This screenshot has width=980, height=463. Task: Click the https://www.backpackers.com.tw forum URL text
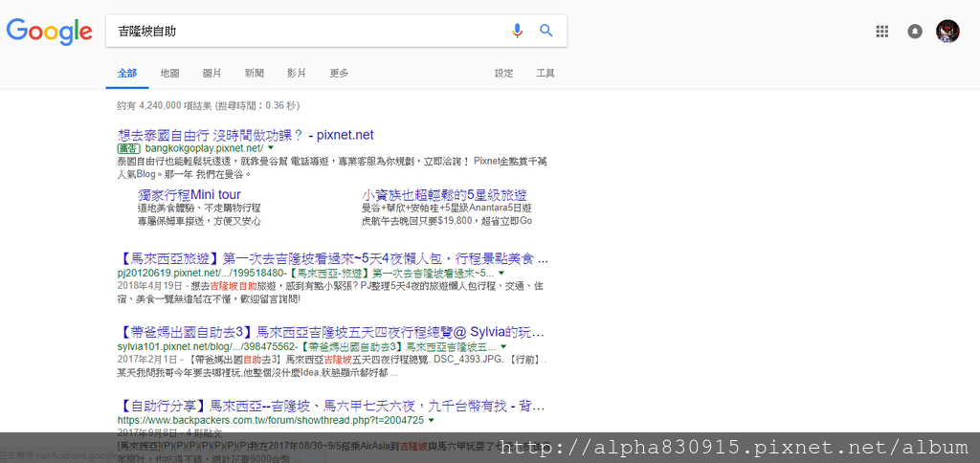271,420
